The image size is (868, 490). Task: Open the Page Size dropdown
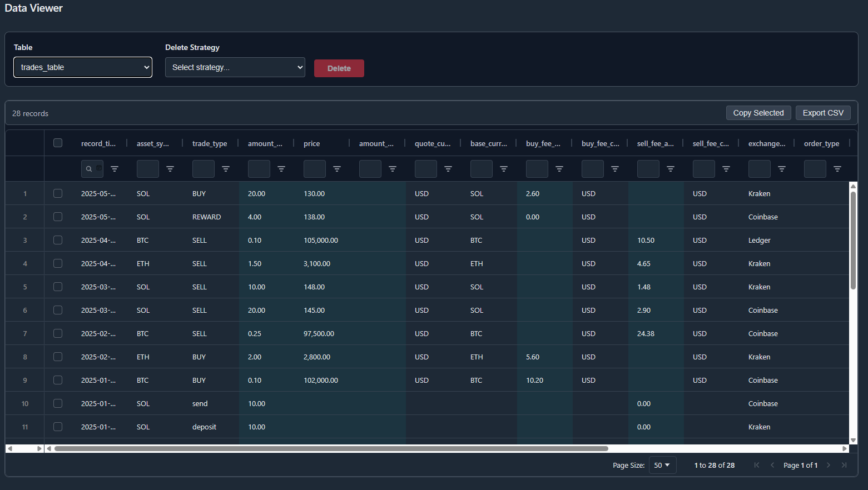662,465
